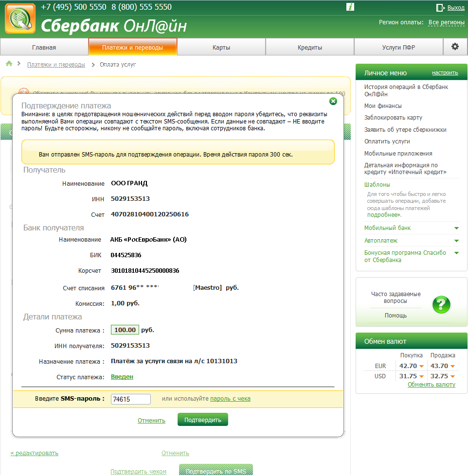Screen dimensions: 468x476
Task: Click the USD sell rate down arrow
Action: click(x=453, y=376)
